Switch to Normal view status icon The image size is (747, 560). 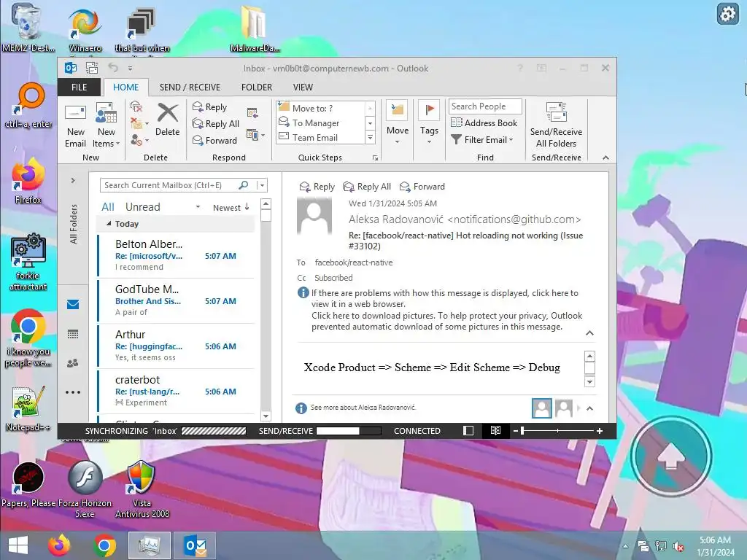(x=468, y=431)
